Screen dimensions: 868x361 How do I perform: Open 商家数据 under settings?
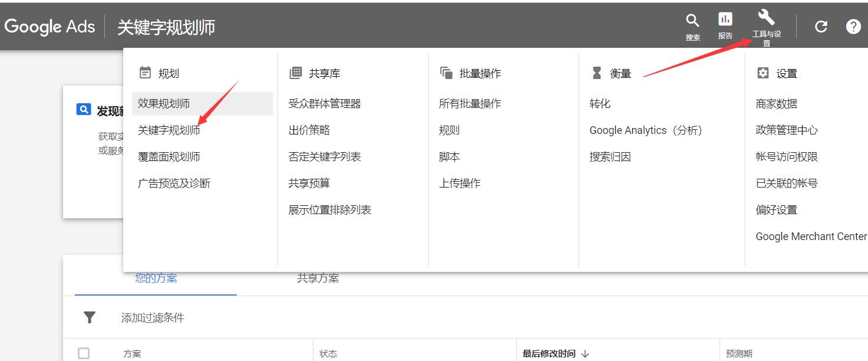coord(777,104)
